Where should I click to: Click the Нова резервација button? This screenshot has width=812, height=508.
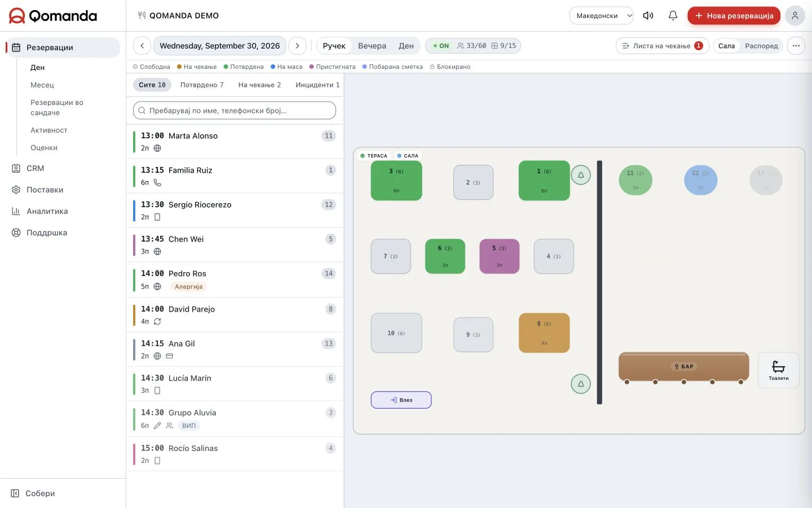pos(734,16)
